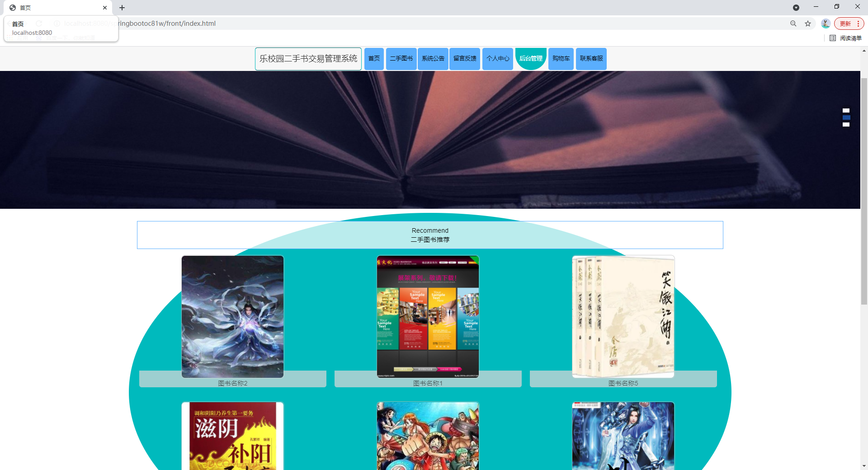Open the browser zoom magnifier icon

click(793, 23)
